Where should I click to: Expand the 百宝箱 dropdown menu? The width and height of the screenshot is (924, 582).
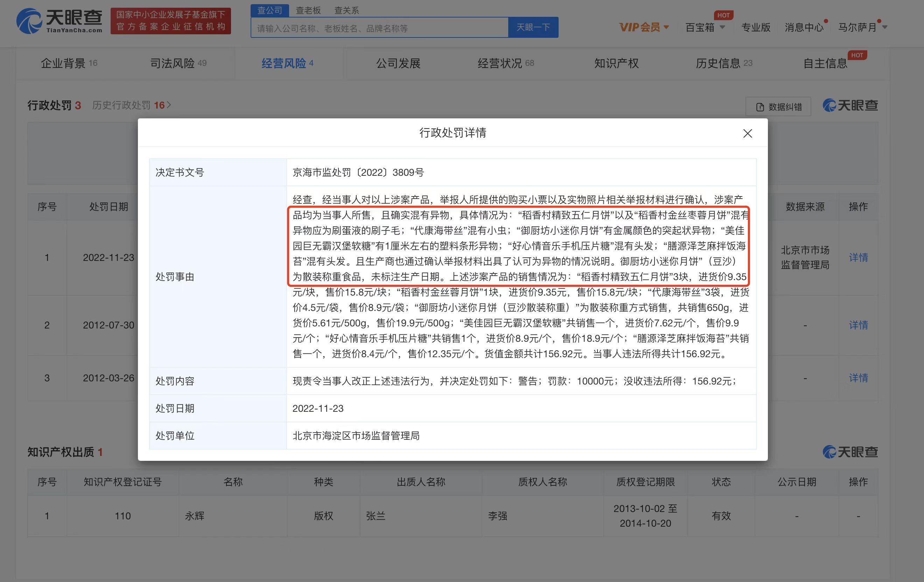point(705,27)
